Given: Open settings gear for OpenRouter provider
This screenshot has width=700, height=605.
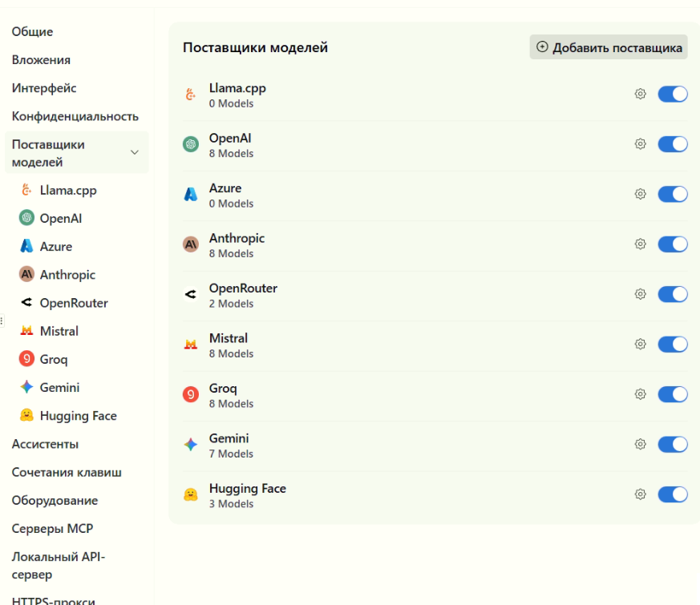Looking at the screenshot, I should pos(640,293).
